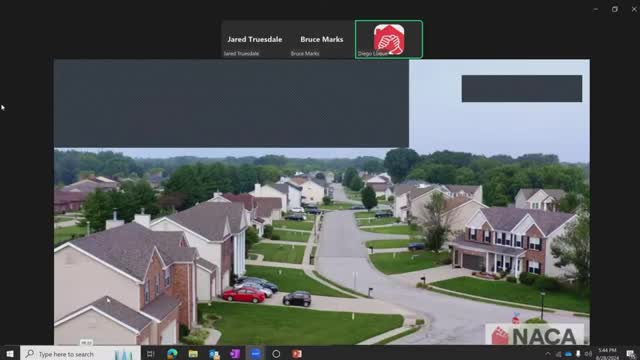The height and width of the screenshot is (360, 640).
Task: Select the Zoom app taskbar icon
Action: 256,354
